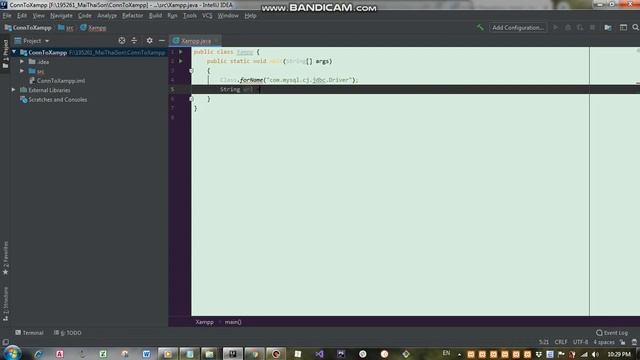This screenshot has height=360, width=640.
Task: Open Search Everywhere magnifier icon
Action: click(x=636, y=28)
